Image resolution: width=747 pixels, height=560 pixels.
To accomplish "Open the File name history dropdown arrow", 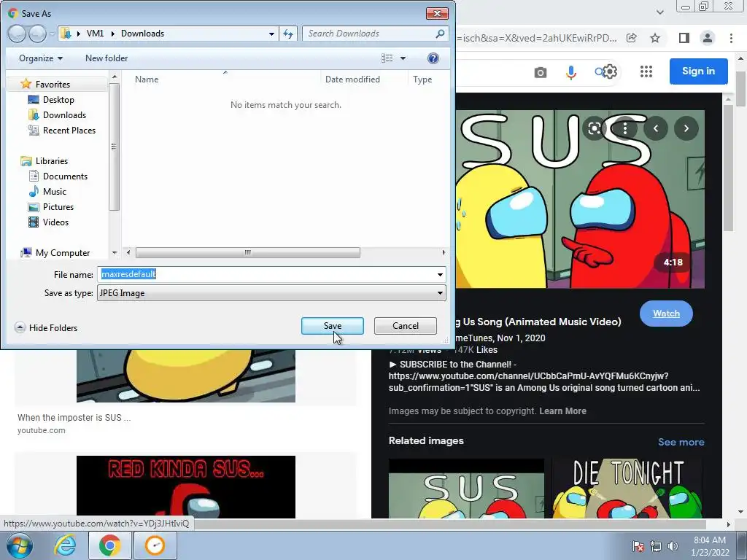I will pyautogui.click(x=440, y=274).
